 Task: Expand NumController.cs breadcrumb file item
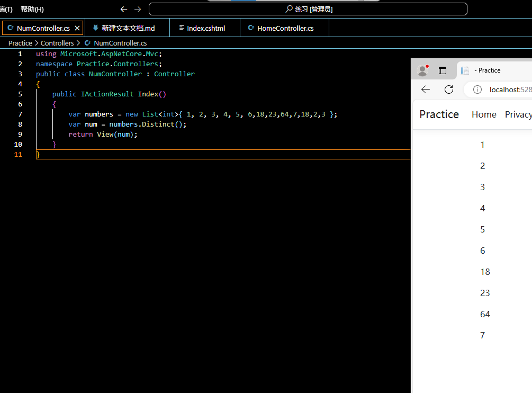[120, 43]
